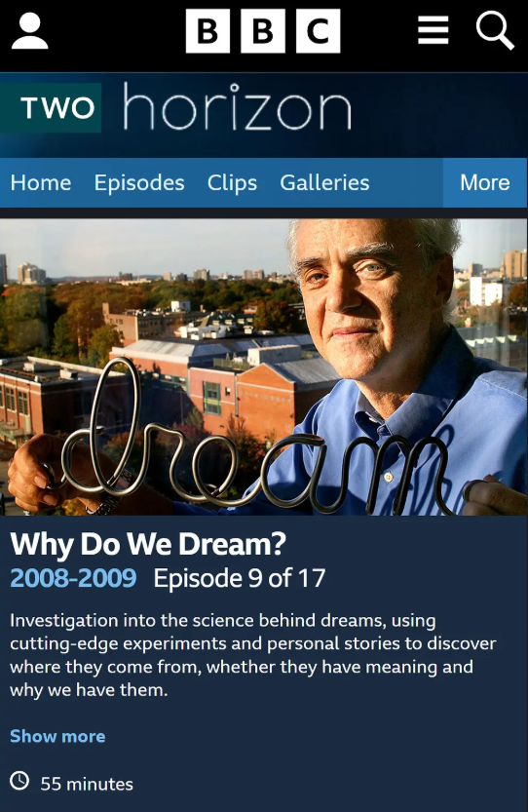This screenshot has width=528, height=812.
Task: Expand description with Show more
Action: [x=57, y=736]
